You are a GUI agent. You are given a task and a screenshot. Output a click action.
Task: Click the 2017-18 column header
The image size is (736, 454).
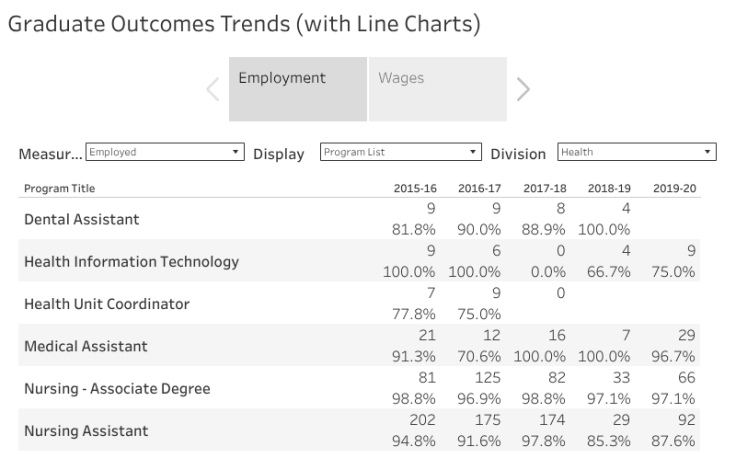pos(544,188)
